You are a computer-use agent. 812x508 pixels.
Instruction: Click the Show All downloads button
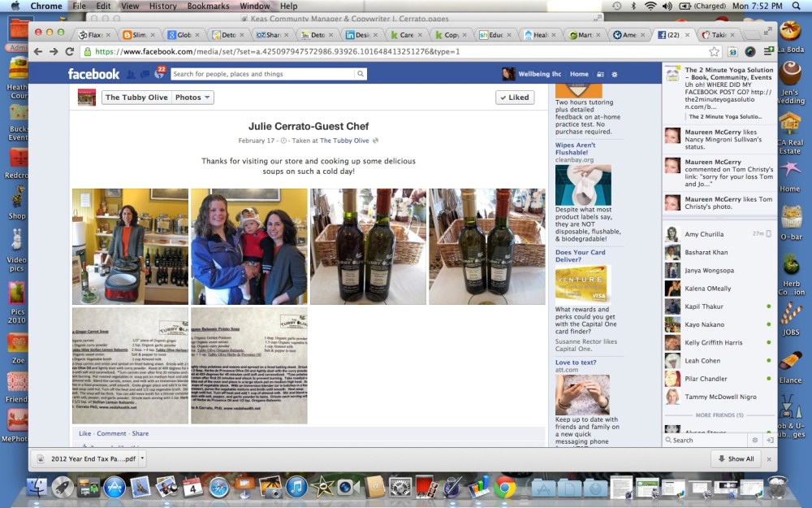tap(736, 458)
